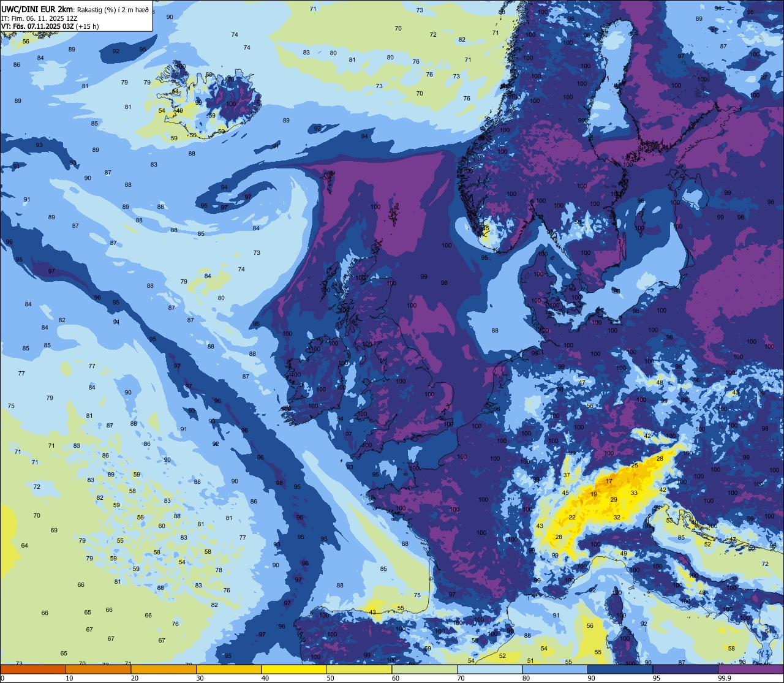Image resolution: width=784 pixels, height=683 pixels.
Task: Click the legend tick label '10'
Action: click(x=69, y=678)
